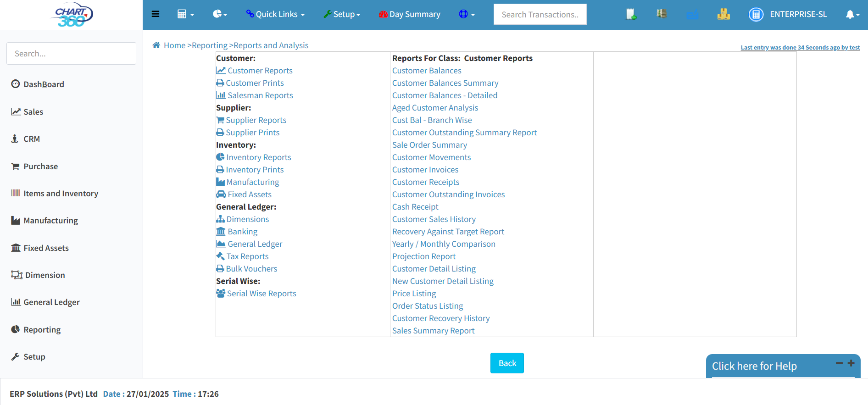This screenshot has height=405, width=868.
Task: Open the calculator icon dropdown
Action: click(x=185, y=14)
